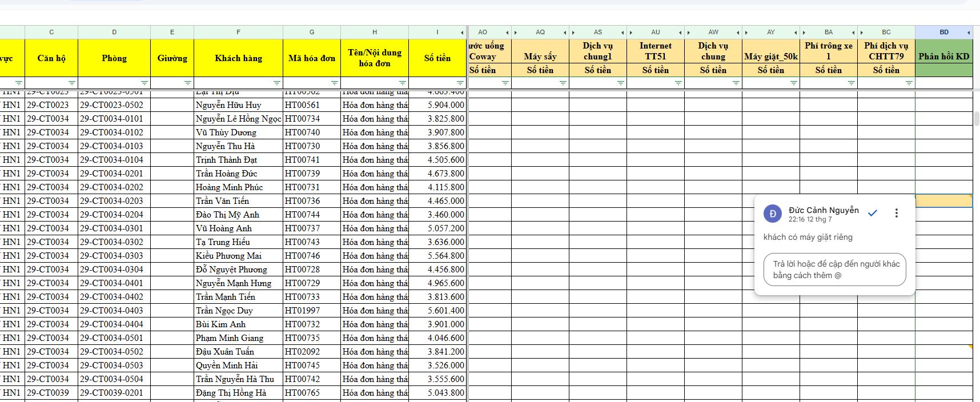Select the column BD header
The image size is (980, 402).
pyautogui.click(x=943, y=33)
